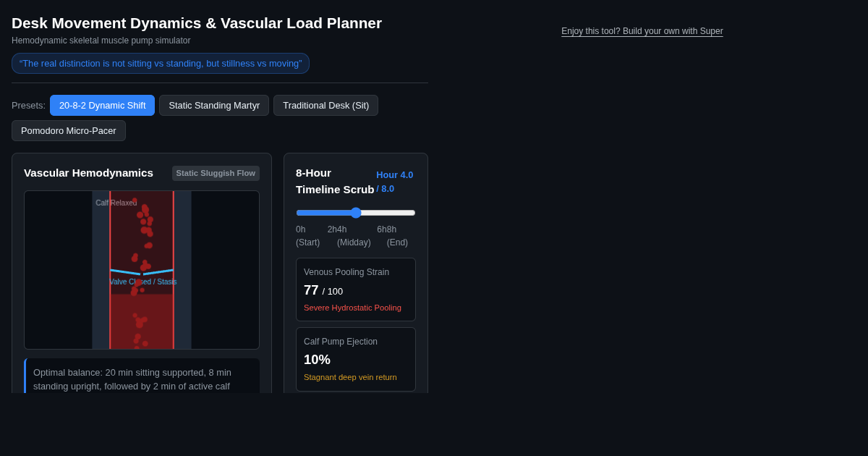Click 'Stagnant deep vein return' status text
The image size is (868, 456).
pyautogui.click(x=350, y=377)
